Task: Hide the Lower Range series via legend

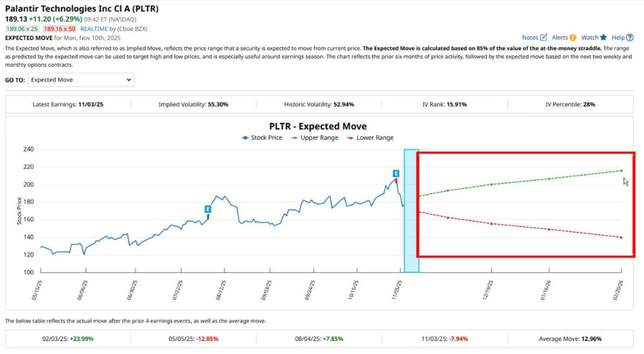Action: 376,138
